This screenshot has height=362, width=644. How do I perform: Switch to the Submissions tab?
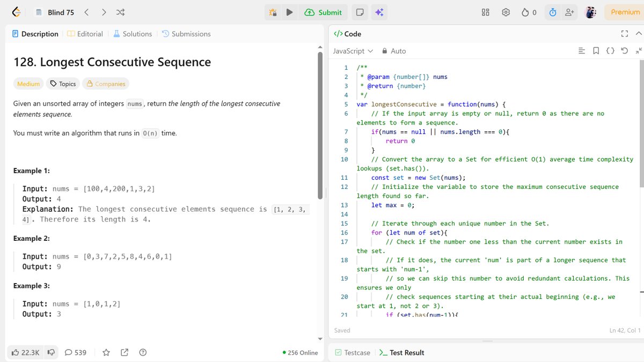pyautogui.click(x=186, y=34)
